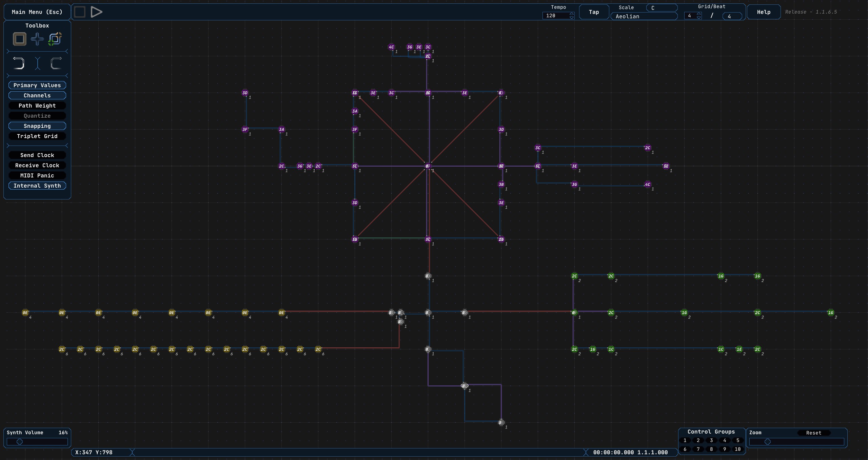Toggle the Snapping option
This screenshot has height=460, width=868.
(37, 126)
